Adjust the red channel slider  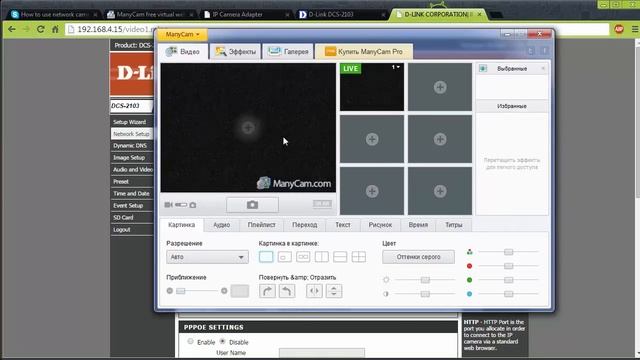pyautogui.click(x=508, y=266)
